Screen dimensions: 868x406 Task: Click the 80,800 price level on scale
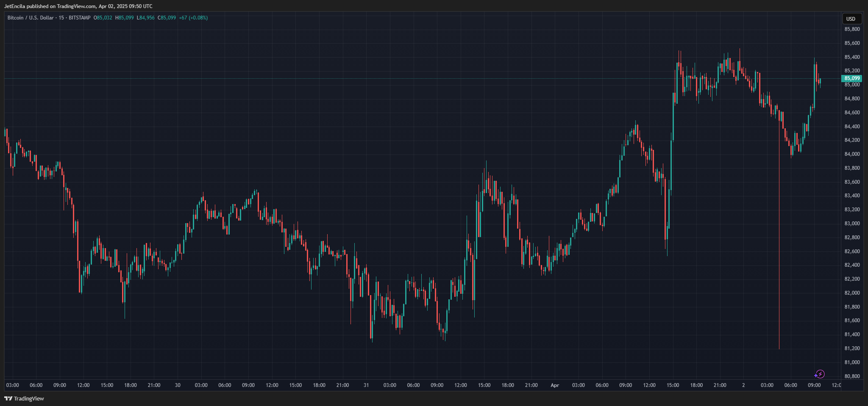[x=852, y=376]
